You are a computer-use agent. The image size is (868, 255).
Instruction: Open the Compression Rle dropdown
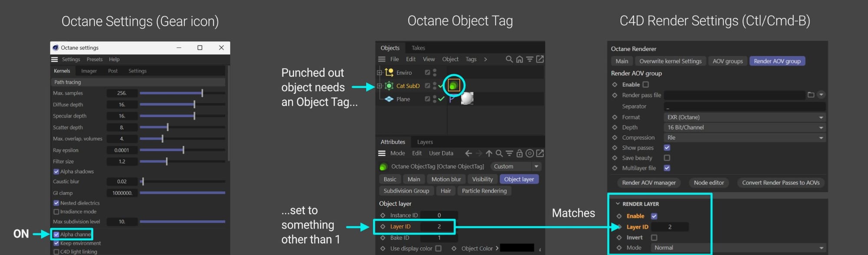click(x=744, y=138)
